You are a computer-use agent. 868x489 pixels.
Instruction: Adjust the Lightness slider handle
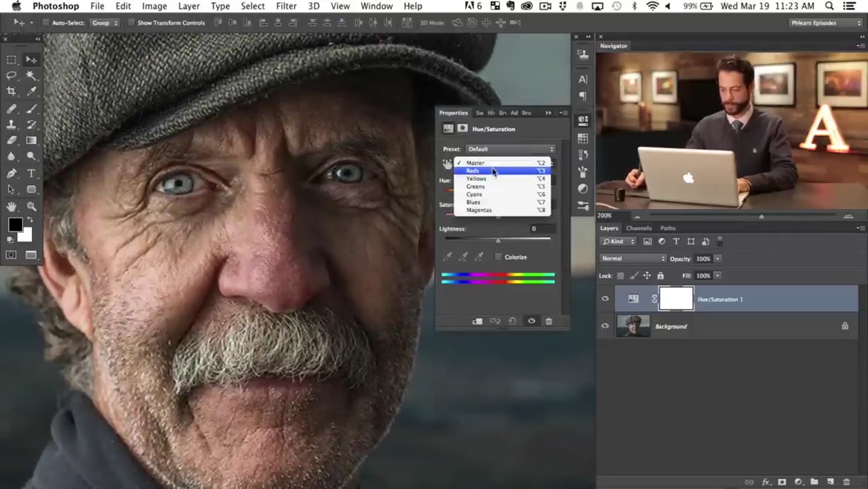pos(498,240)
